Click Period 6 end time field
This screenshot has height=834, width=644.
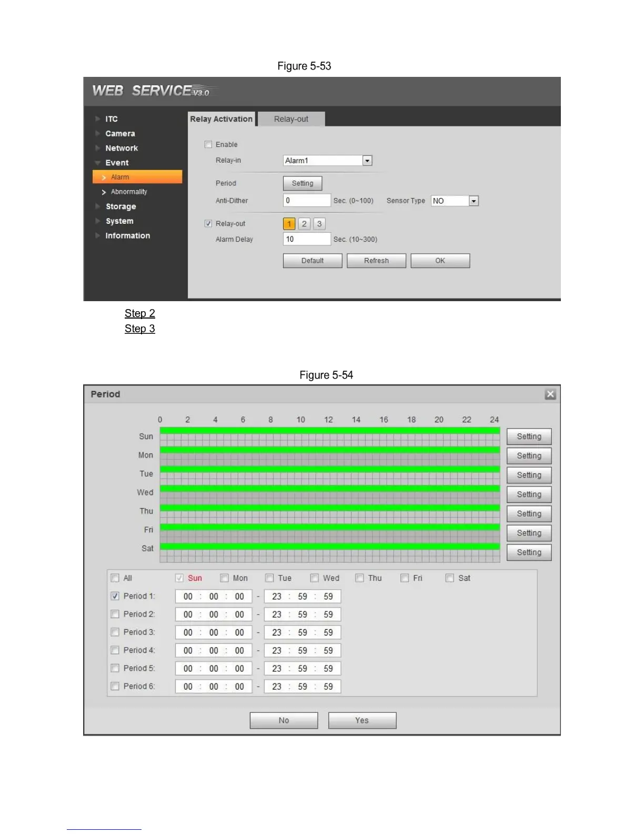[x=303, y=687]
